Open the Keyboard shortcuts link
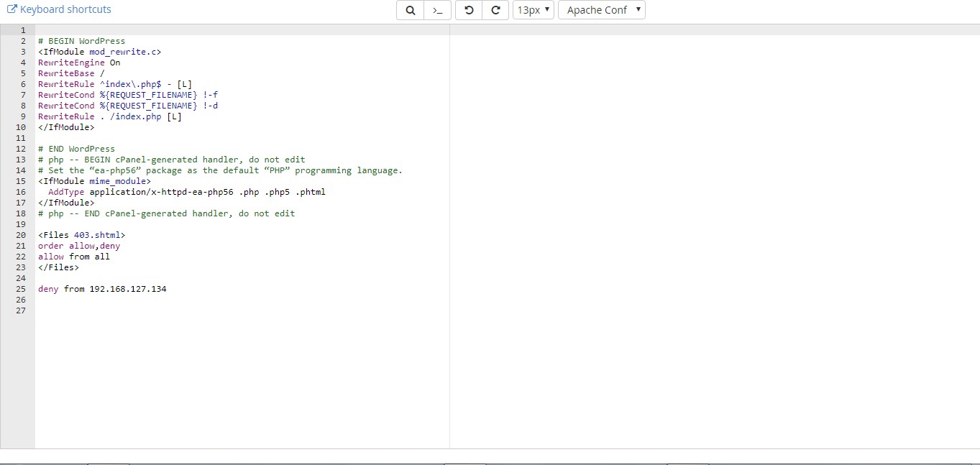 tap(65, 10)
